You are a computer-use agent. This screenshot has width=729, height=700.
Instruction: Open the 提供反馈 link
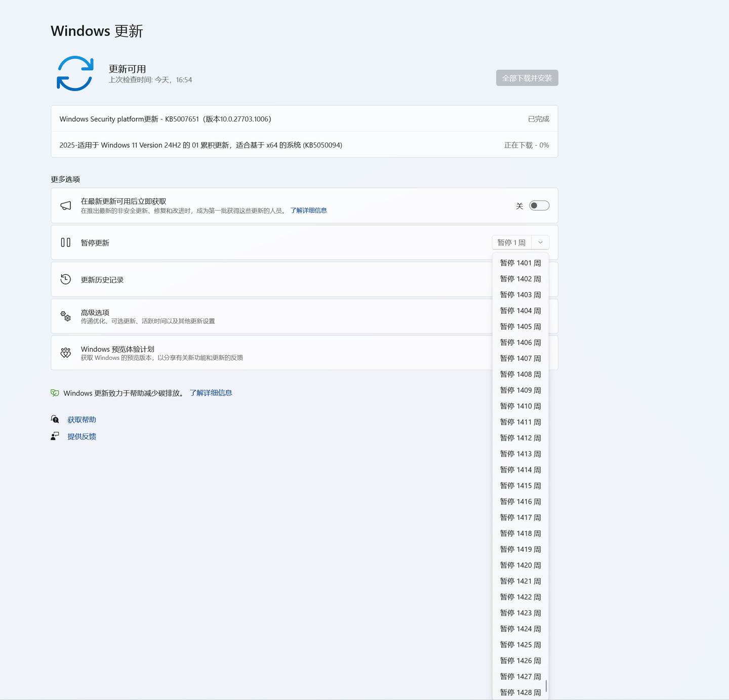click(82, 436)
